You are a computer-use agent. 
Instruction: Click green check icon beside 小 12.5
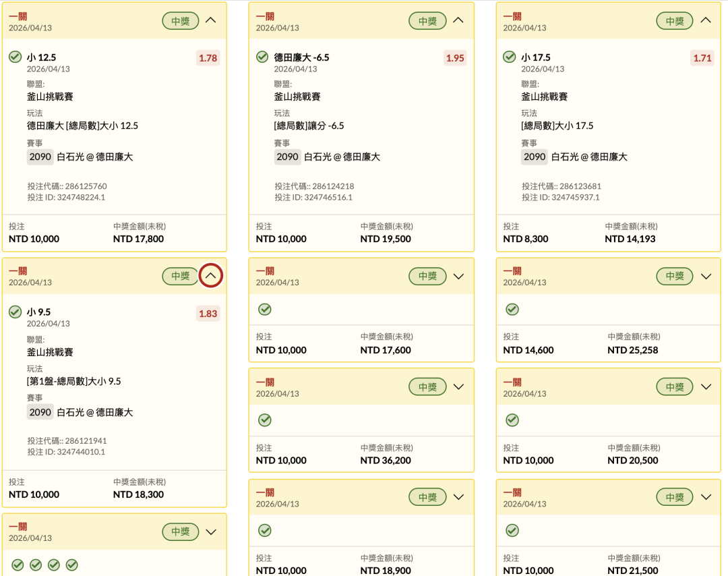pos(15,57)
